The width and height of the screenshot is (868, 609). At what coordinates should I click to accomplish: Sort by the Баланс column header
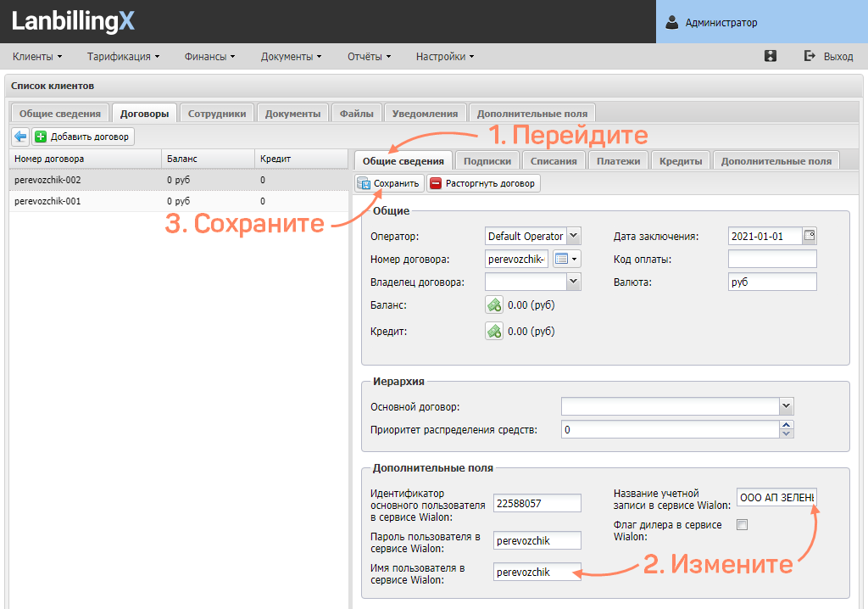(209, 159)
